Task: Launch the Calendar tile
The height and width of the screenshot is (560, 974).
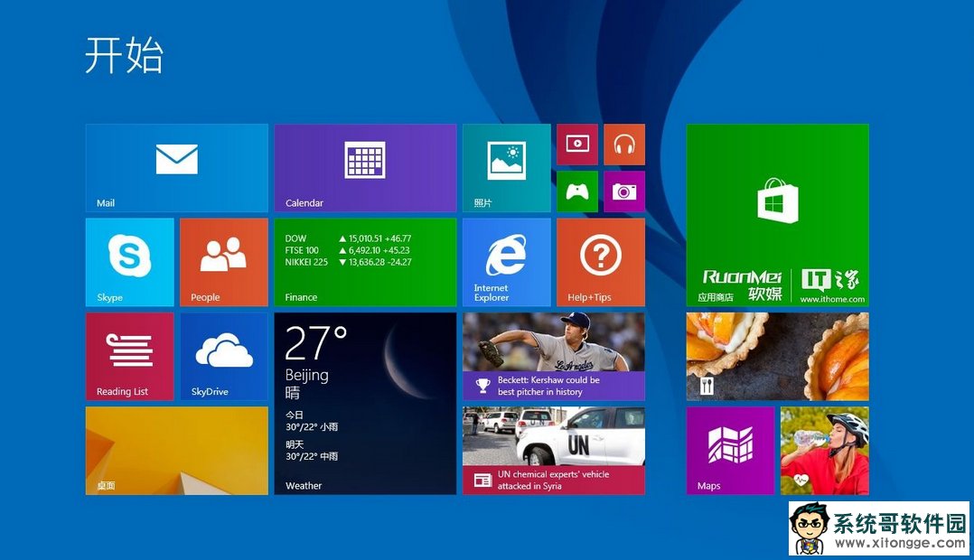Action: (365, 168)
